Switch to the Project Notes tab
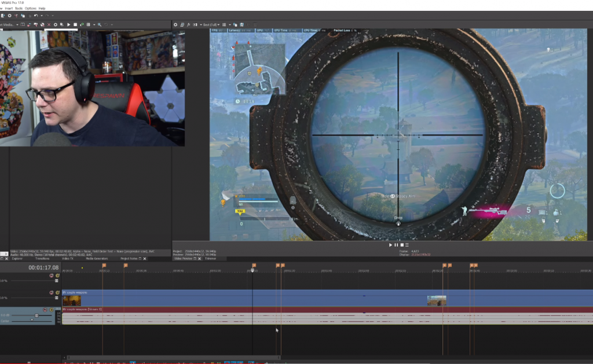 [x=129, y=259]
